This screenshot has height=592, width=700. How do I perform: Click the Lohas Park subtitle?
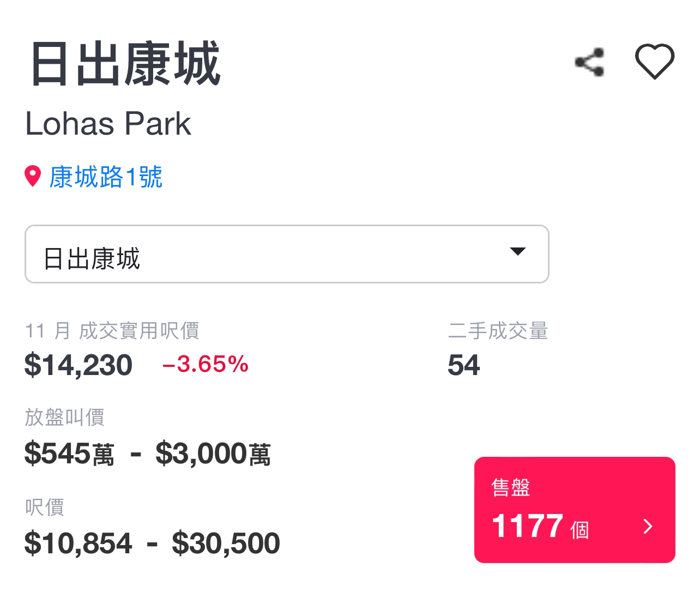click(x=108, y=124)
